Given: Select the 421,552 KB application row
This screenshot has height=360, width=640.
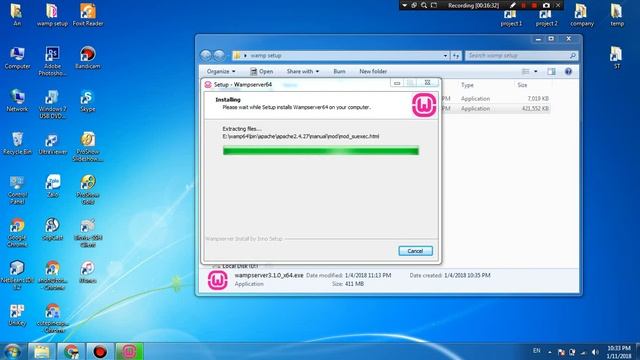Looking at the screenshot, I should click(x=496, y=109).
